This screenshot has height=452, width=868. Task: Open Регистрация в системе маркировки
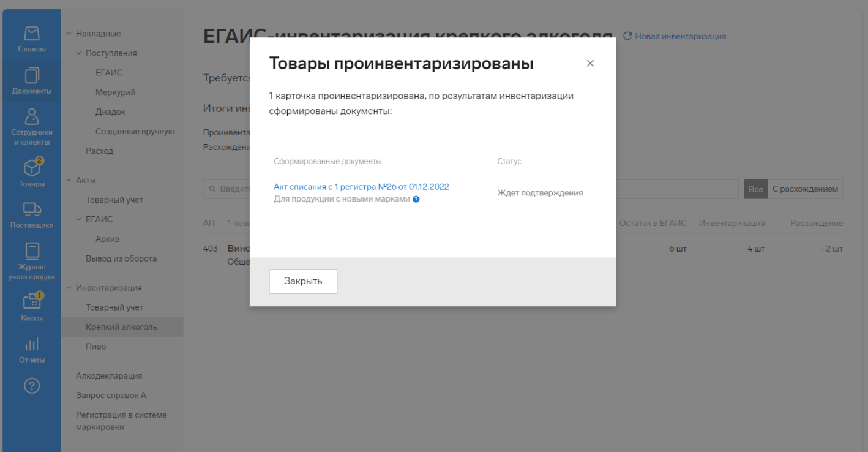(121, 421)
